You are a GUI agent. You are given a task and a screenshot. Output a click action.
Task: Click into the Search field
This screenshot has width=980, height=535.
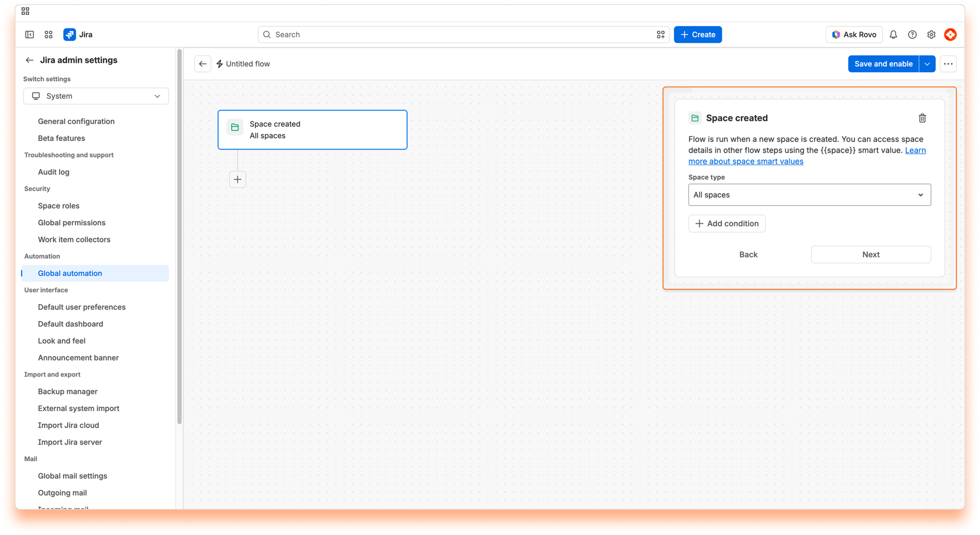click(464, 35)
